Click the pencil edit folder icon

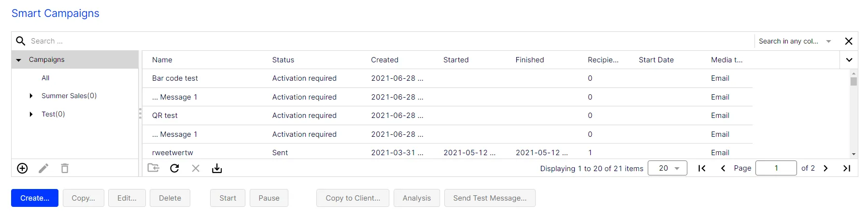(43, 168)
